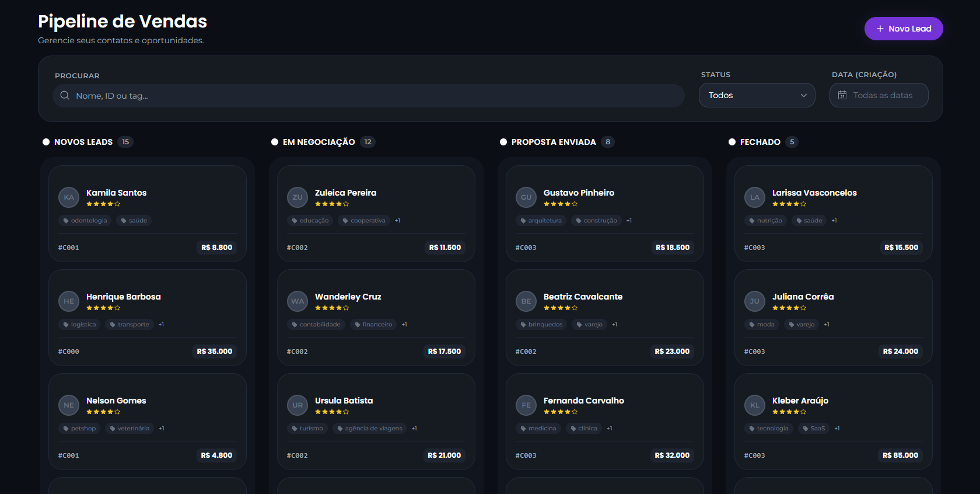The image size is (980, 494).
Task: Click the Novos Leads column status dot
Action: coord(46,142)
